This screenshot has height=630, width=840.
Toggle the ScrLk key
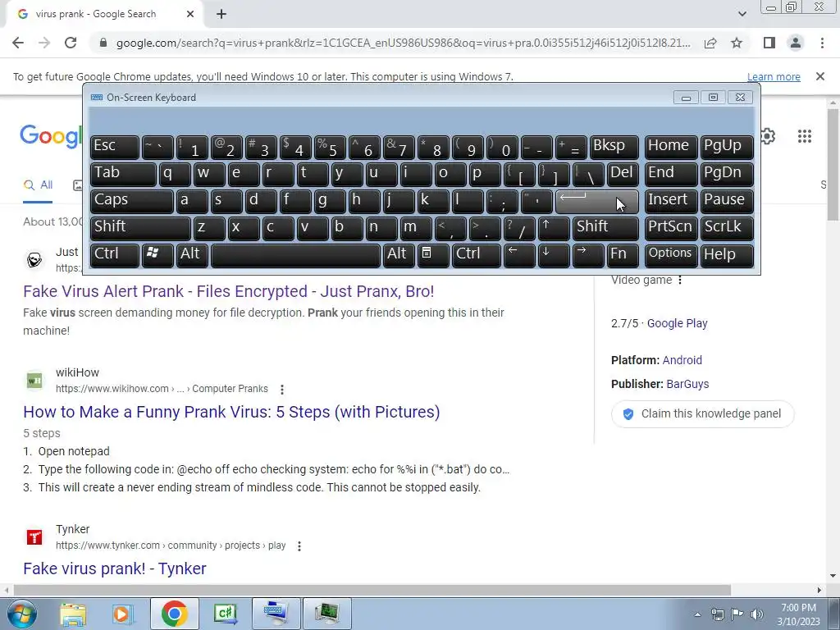click(727, 228)
